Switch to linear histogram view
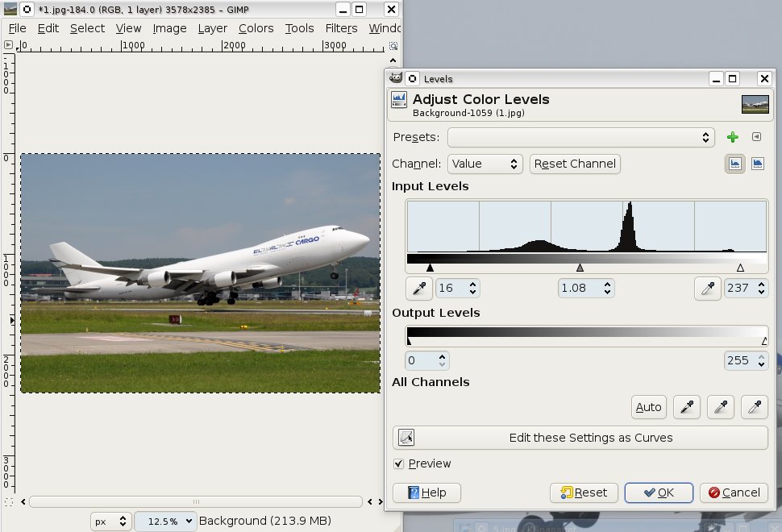782x532 pixels. point(734,164)
